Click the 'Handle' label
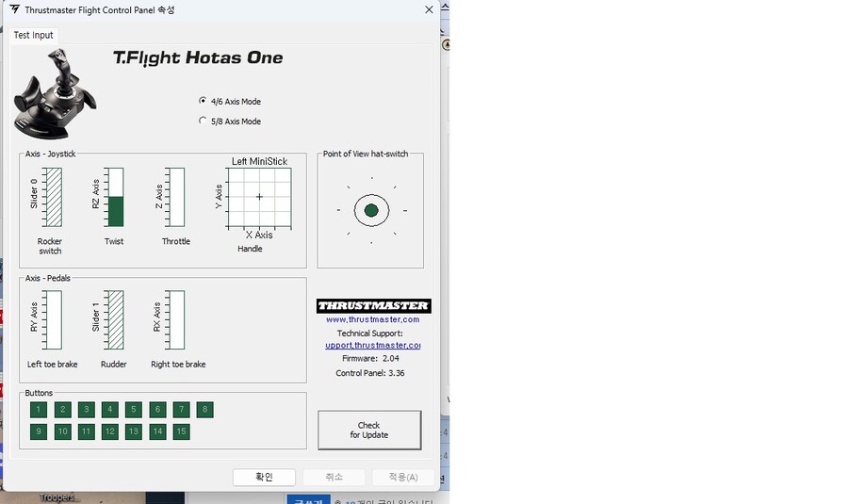848x504 pixels. pyautogui.click(x=250, y=249)
